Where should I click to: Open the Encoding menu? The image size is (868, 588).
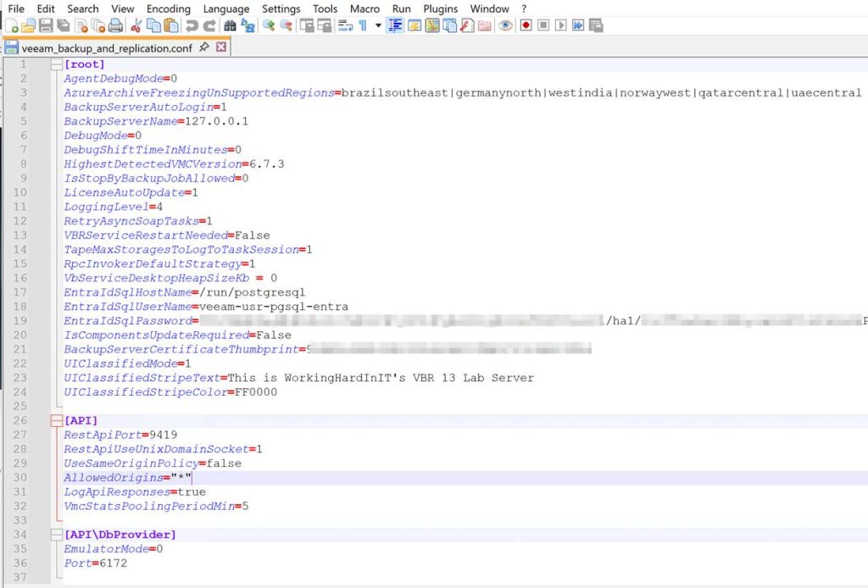tap(168, 8)
